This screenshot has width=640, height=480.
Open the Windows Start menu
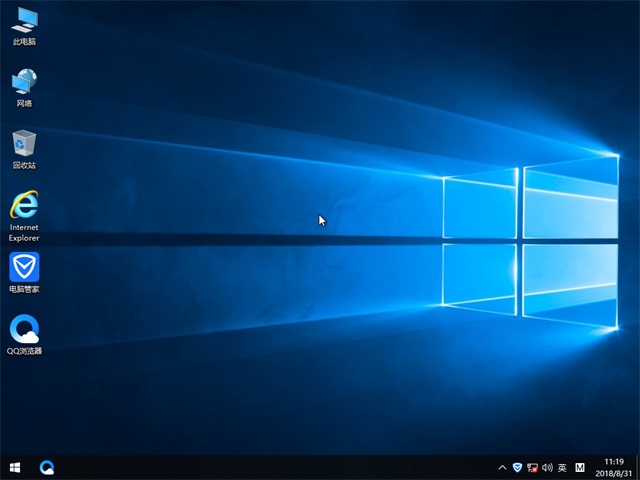pos(15,467)
